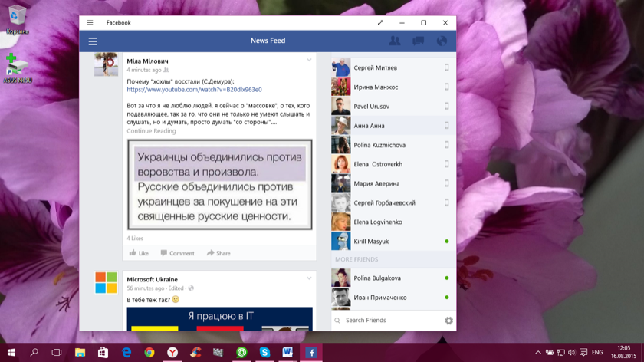Click the chat settings gear icon

click(x=449, y=321)
